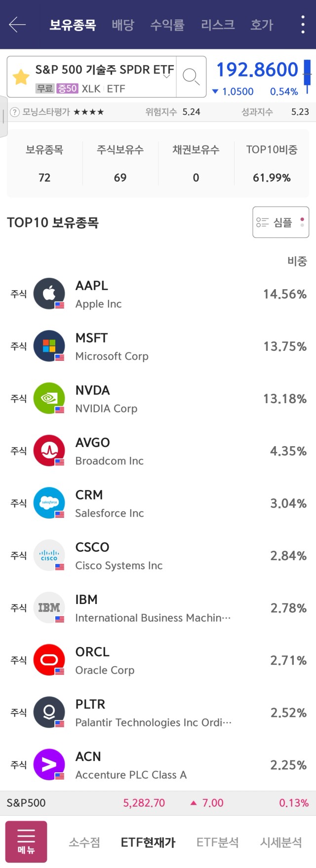The width and height of the screenshot is (316, 868).
Task: Go to ETF분석 in bottom bar
Action: pos(218,842)
